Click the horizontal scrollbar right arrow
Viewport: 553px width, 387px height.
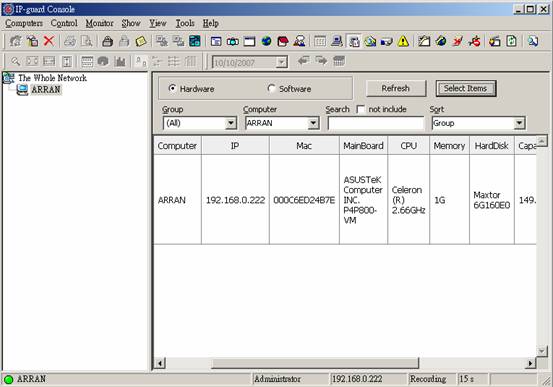pos(530,363)
